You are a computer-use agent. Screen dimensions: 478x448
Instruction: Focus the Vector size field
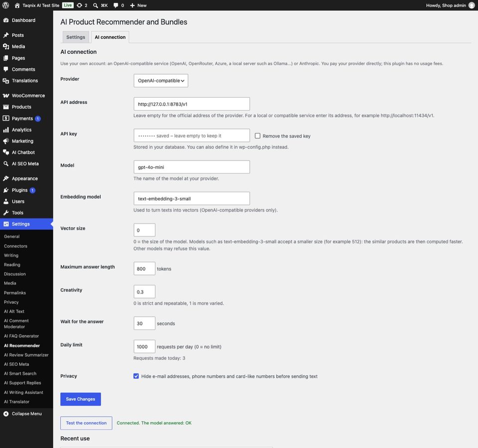click(144, 230)
